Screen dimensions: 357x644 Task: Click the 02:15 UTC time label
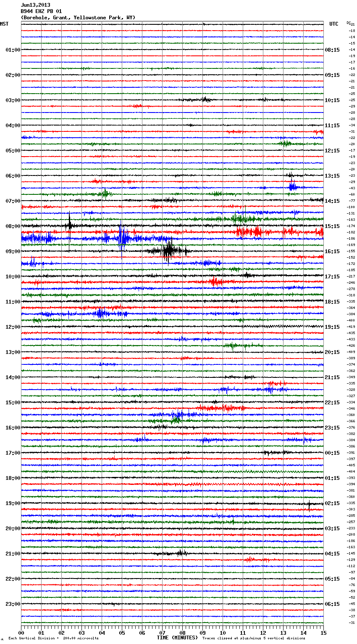[332, 503]
